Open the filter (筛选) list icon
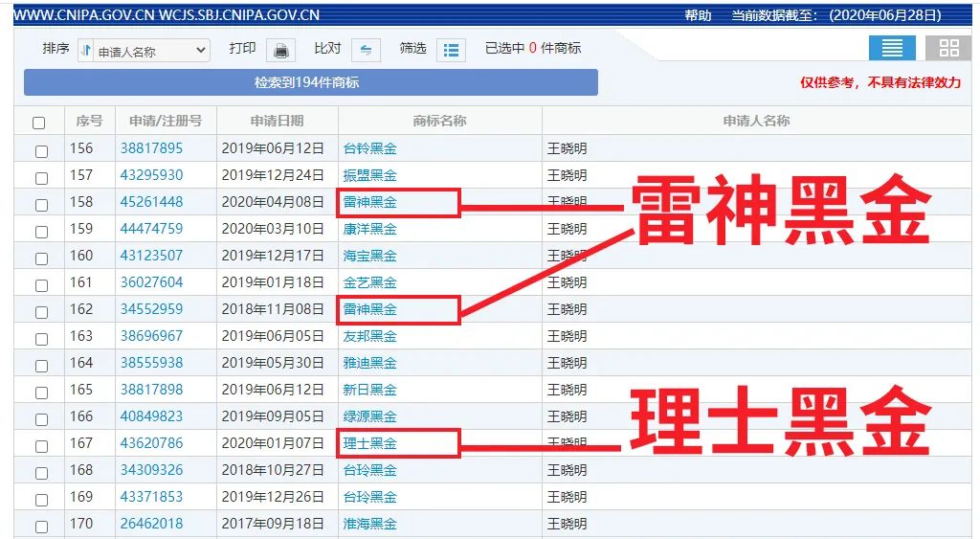Screen dimensions: 980x539 (451, 50)
